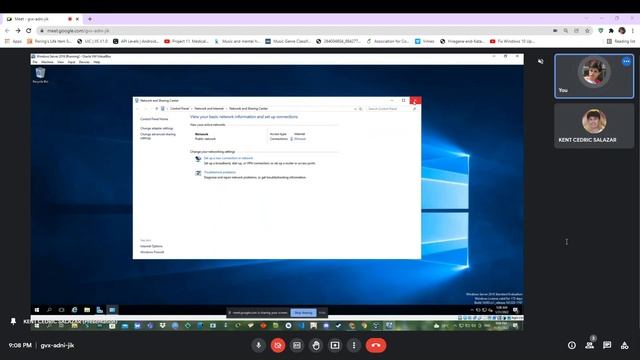The width and height of the screenshot is (640, 360).
Task: Click Troubleshoot problems link
Action: (x=220, y=172)
